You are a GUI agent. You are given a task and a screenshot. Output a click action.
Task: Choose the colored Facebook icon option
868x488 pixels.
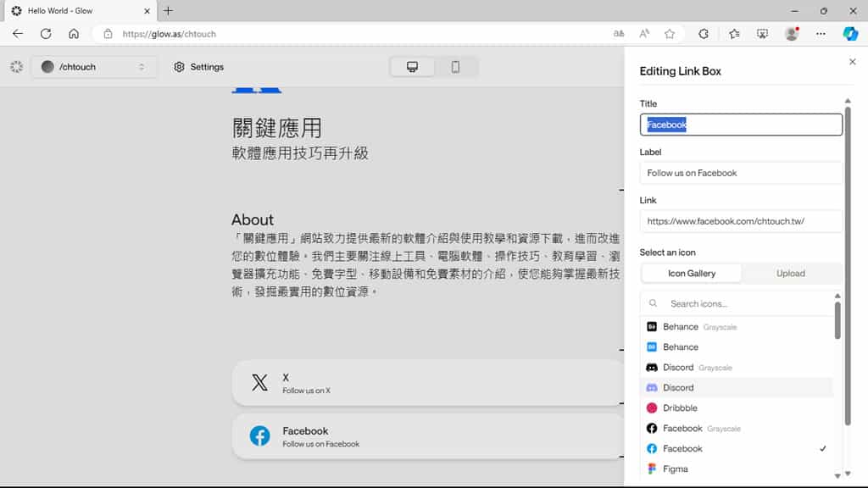(738, 449)
